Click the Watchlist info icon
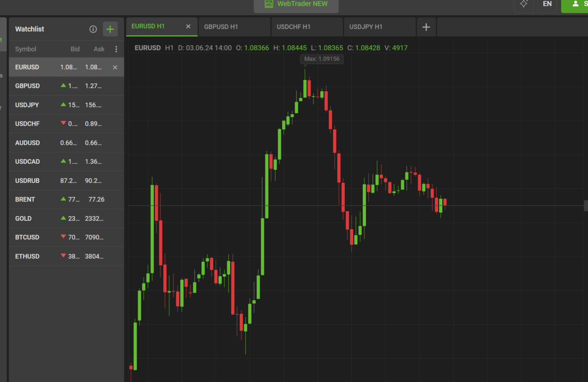Screen dimensions: 588x382 pos(93,29)
